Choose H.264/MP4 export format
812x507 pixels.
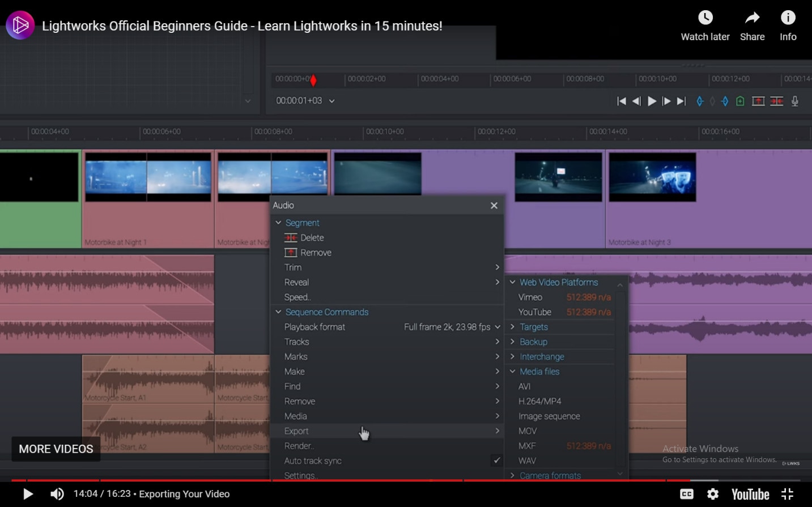tap(539, 401)
